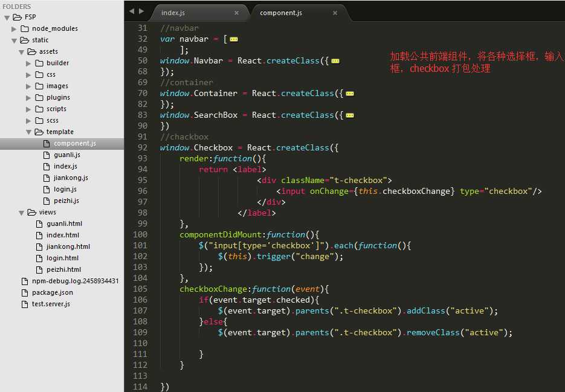Image resolution: width=565 pixels, height=392 pixels.
Task: Open test.server.js file
Action: point(51,304)
